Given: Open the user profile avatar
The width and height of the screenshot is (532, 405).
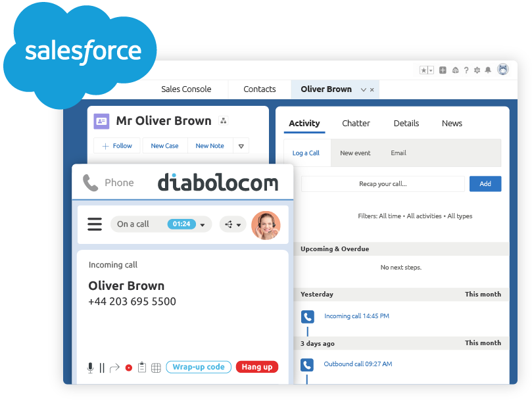Looking at the screenshot, I should click(x=503, y=69).
